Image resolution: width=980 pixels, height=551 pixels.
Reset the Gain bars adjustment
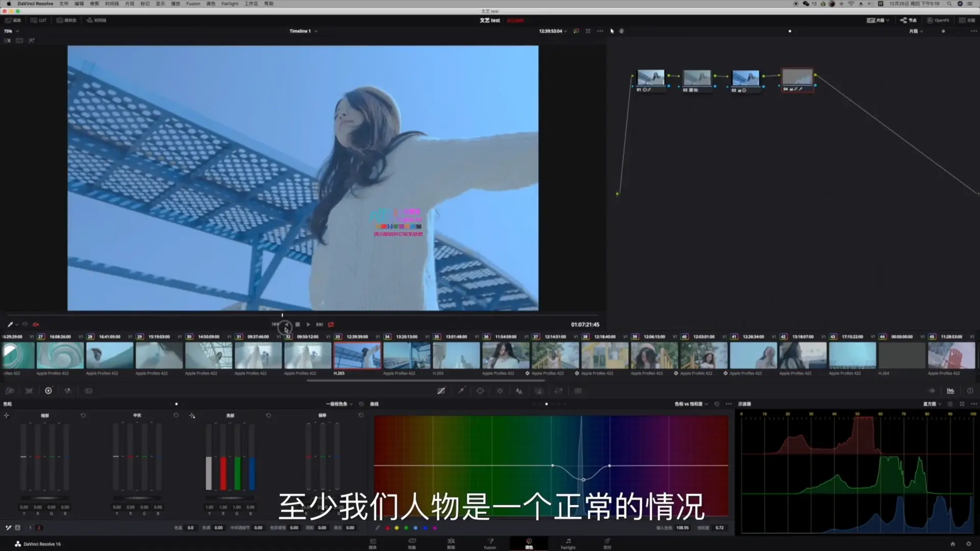(x=268, y=415)
